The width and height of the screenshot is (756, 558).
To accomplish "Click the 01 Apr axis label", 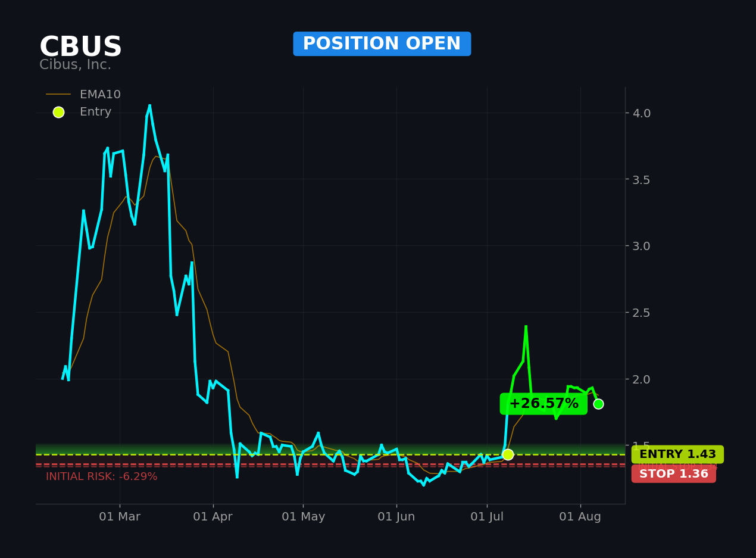I will tap(213, 517).
